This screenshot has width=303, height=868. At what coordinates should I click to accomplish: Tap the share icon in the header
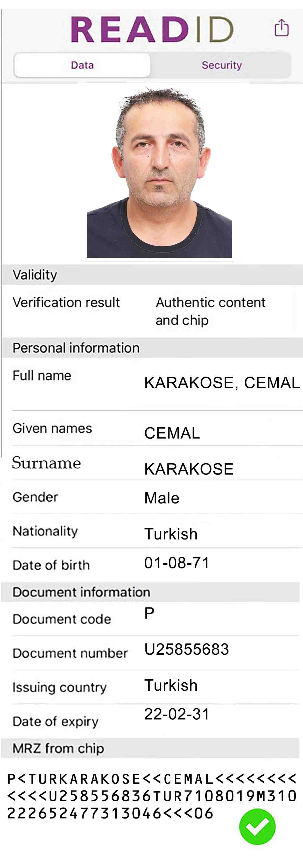pyautogui.click(x=281, y=28)
